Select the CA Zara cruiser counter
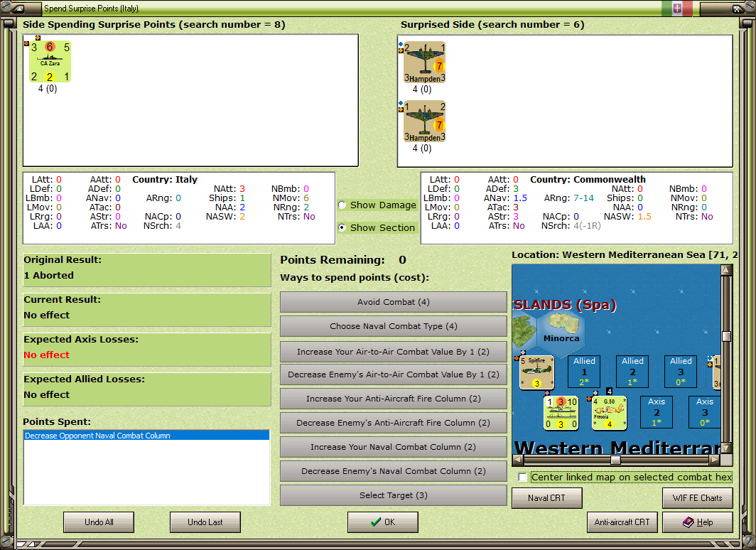The height and width of the screenshot is (550, 756). coord(50,61)
